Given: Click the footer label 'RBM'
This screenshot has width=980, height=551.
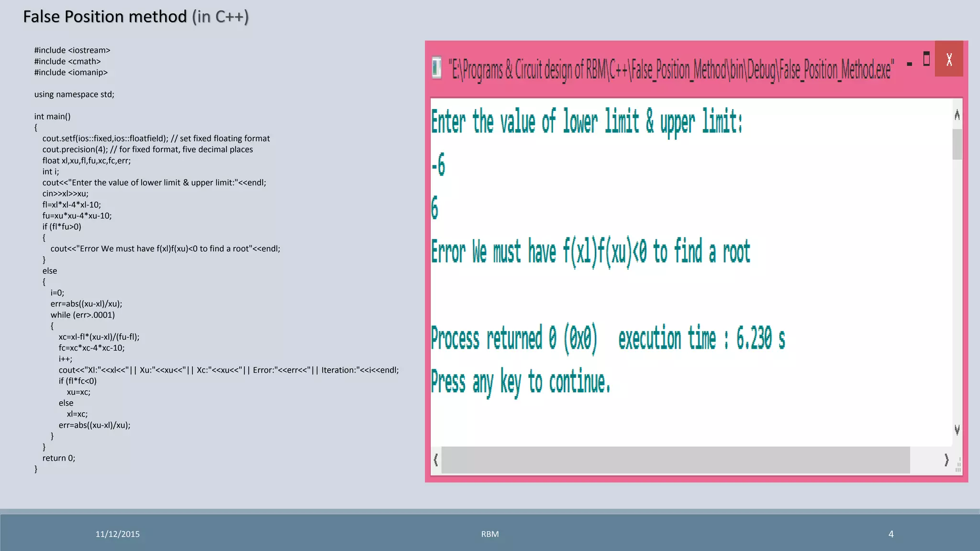Looking at the screenshot, I should [x=490, y=534].
